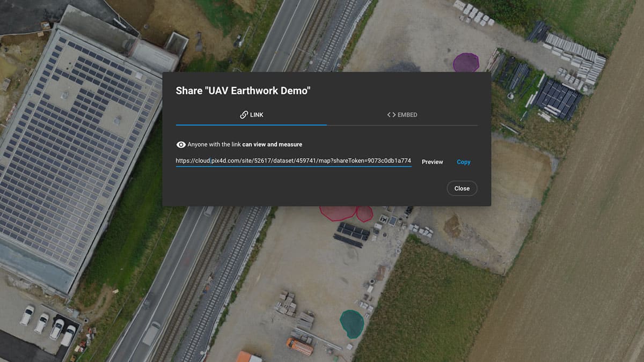Select the purple polygon annotation on the map
The width and height of the screenshot is (644, 362).
tap(465, 62)
